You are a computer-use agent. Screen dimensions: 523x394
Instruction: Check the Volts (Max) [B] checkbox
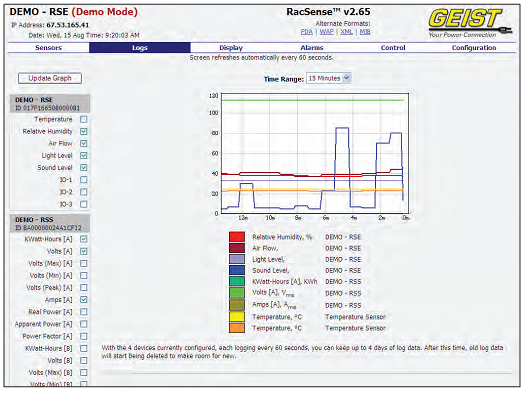[x=84, y=373]
